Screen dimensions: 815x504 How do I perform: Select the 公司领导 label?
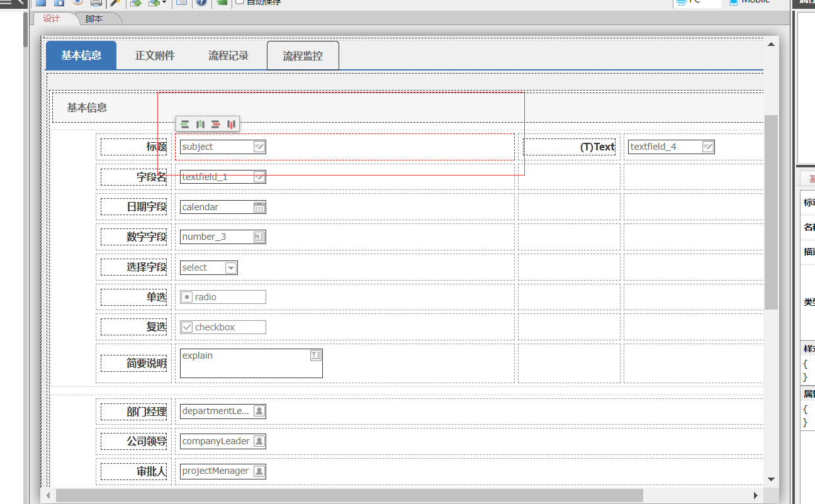[147, 441]
